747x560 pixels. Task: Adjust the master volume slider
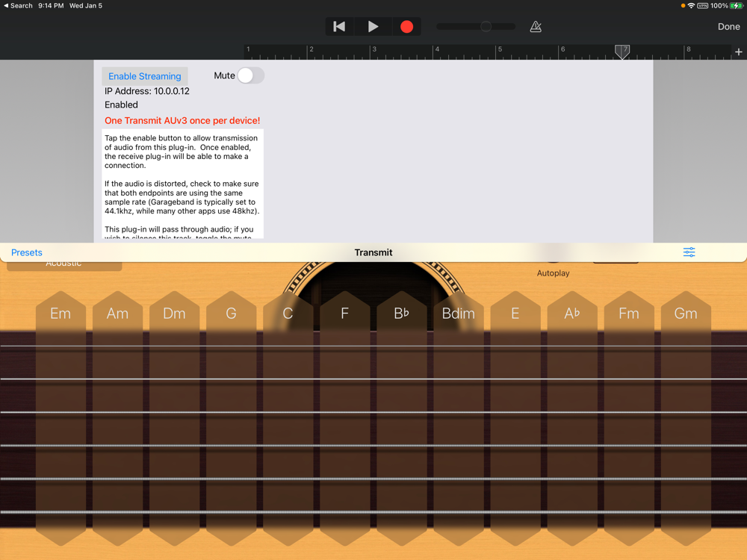point(486,26)
